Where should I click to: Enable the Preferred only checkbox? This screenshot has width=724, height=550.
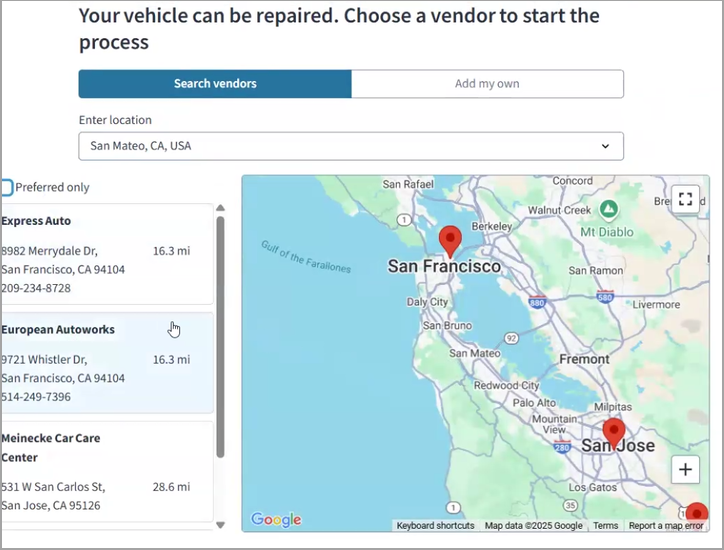pyautogui.click(x=6, y=187)
